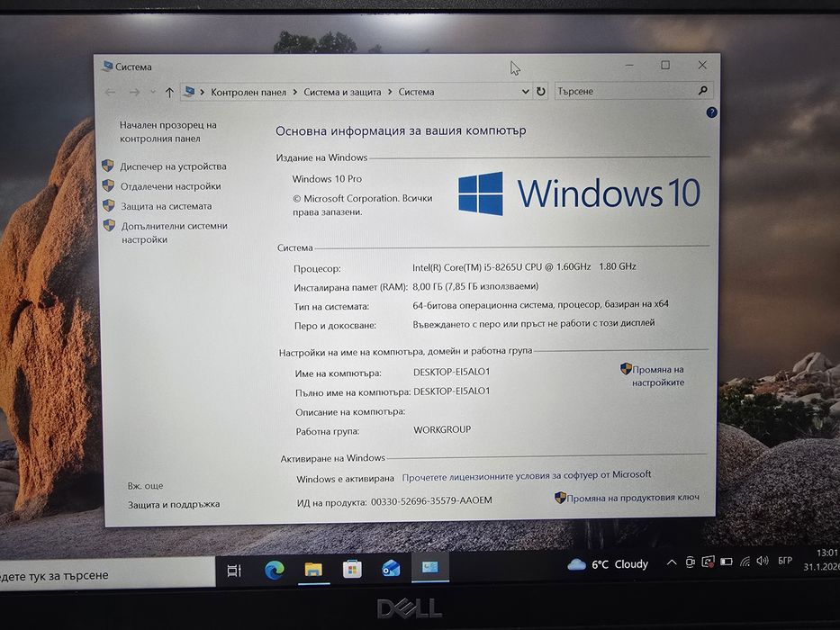The height and width of the screenshot is (630, 840).
Task: Open Microsoft Store from taskbar
Action: [352, 569]
